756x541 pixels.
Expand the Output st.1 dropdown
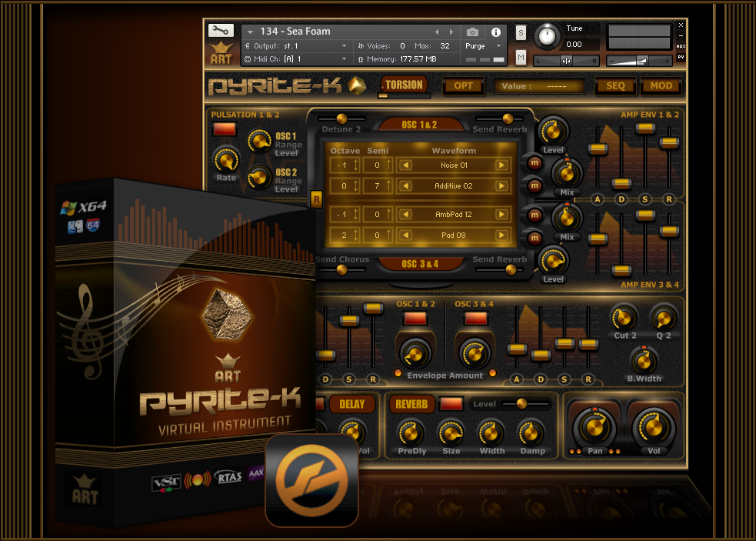point(344,46)
